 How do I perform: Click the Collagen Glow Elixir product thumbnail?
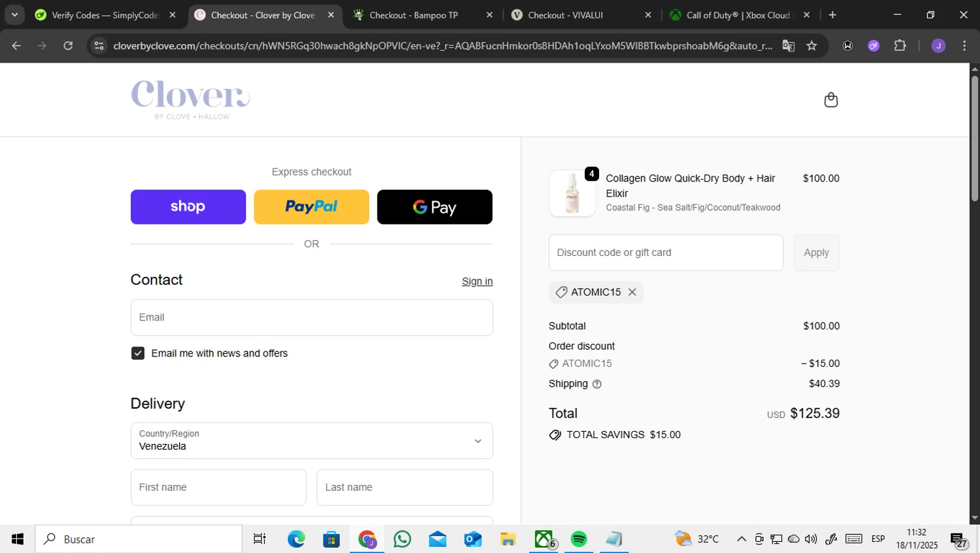click(x=572, y=193)
